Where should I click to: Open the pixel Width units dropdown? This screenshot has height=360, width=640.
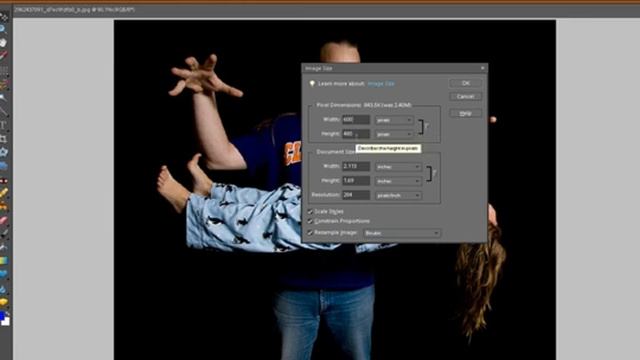tap(394, 120)
